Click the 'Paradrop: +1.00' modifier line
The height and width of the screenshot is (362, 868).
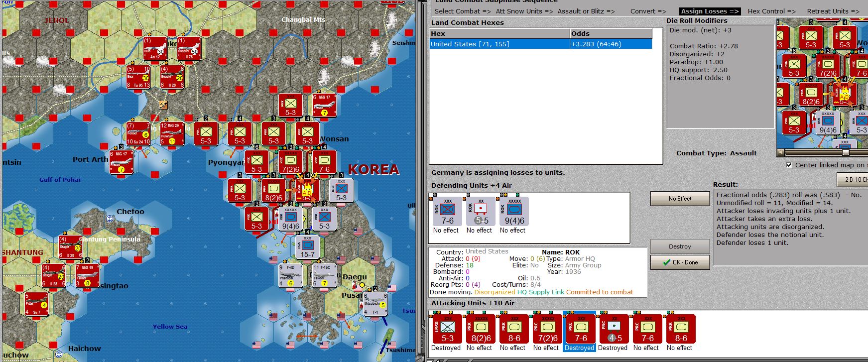coord(696,62)
